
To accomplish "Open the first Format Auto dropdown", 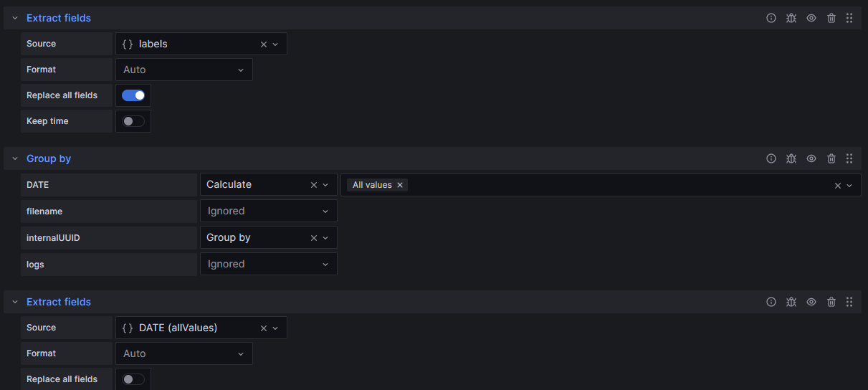I will coord(183,70).
